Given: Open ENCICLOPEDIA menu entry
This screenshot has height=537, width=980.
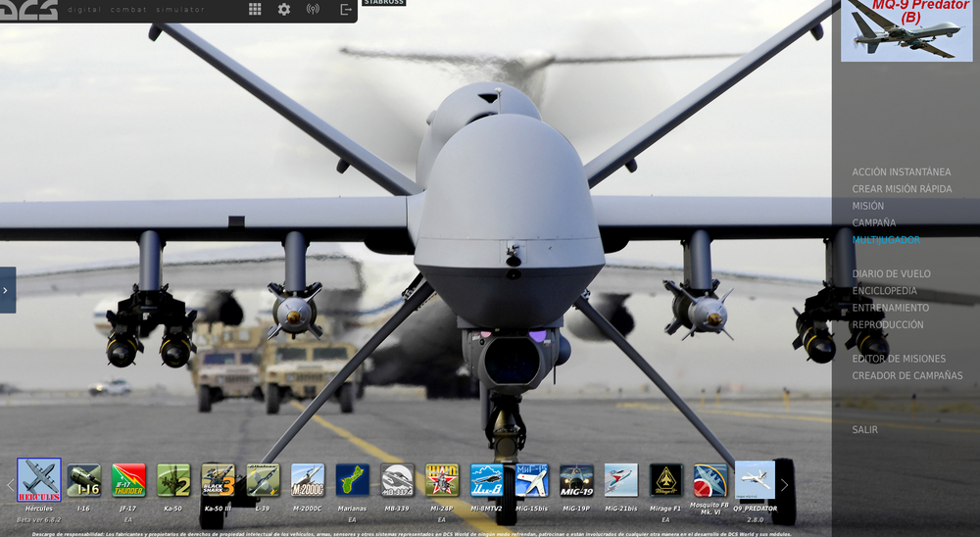Looking at the screenshot, I should click(x=884, y=291).
